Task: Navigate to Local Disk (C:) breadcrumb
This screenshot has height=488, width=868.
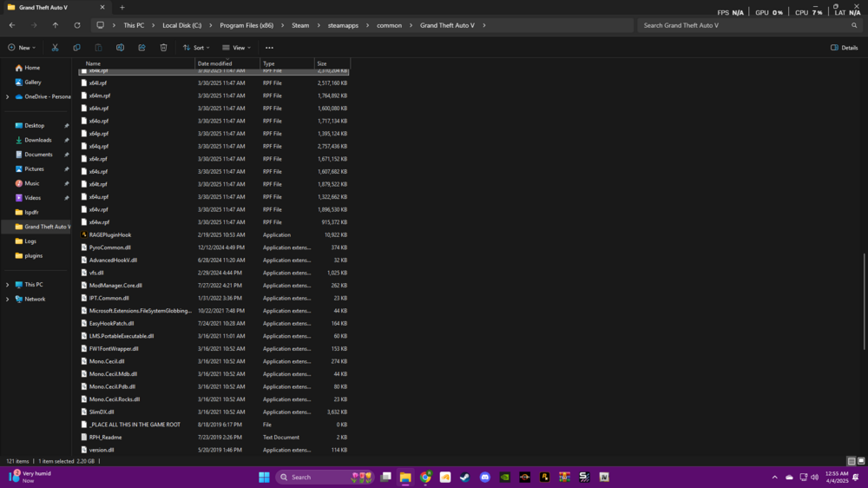Action: pyautogui.click(x=181, y=25)
